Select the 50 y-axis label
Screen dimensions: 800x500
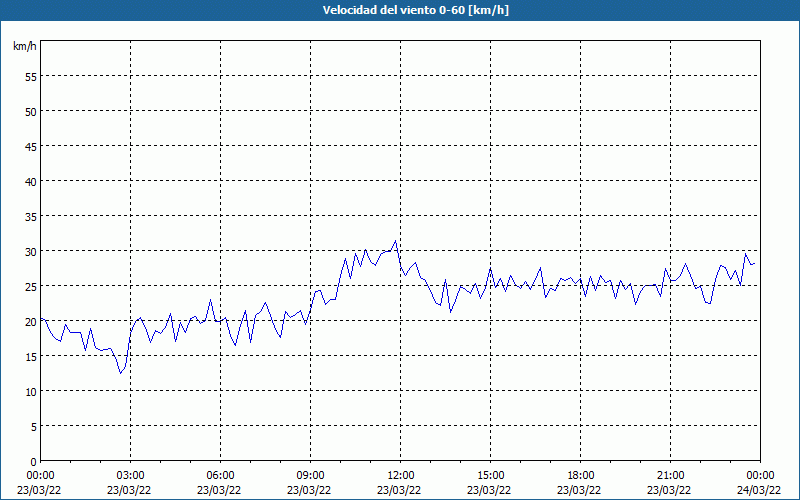pos(31,111)
